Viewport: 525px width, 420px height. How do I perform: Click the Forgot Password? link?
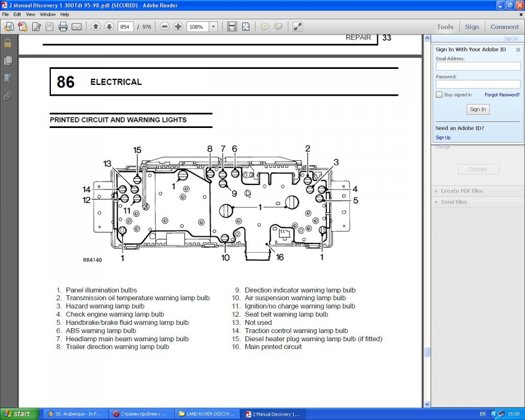pyautogui.click(x=502, y=95)
